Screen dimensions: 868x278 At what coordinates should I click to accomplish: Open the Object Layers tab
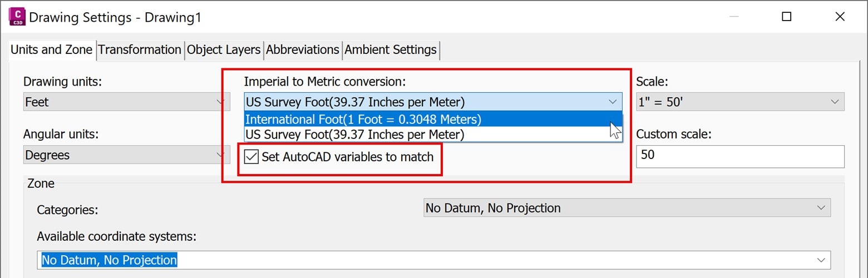[224, 49]
